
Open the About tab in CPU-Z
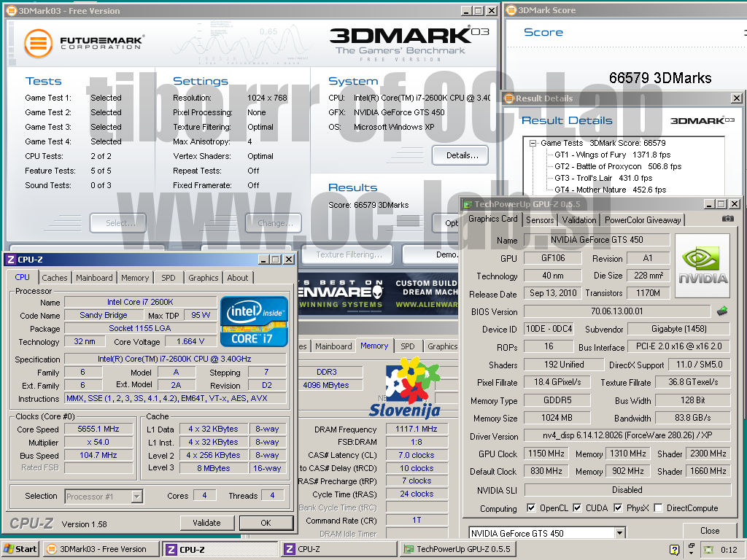coord(238,278)
